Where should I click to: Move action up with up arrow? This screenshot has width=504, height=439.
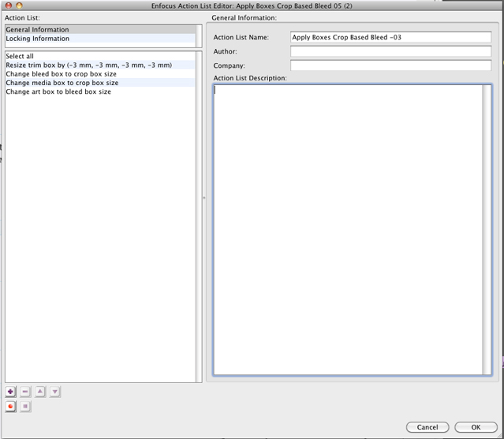40,392
